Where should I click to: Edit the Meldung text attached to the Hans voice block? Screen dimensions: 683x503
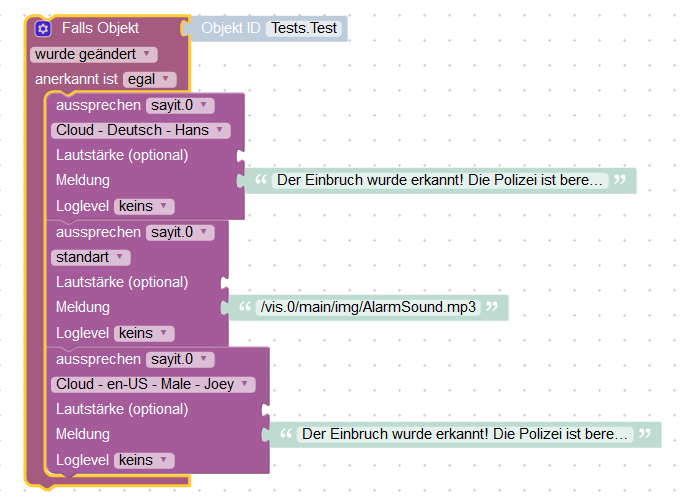(440, 180)
